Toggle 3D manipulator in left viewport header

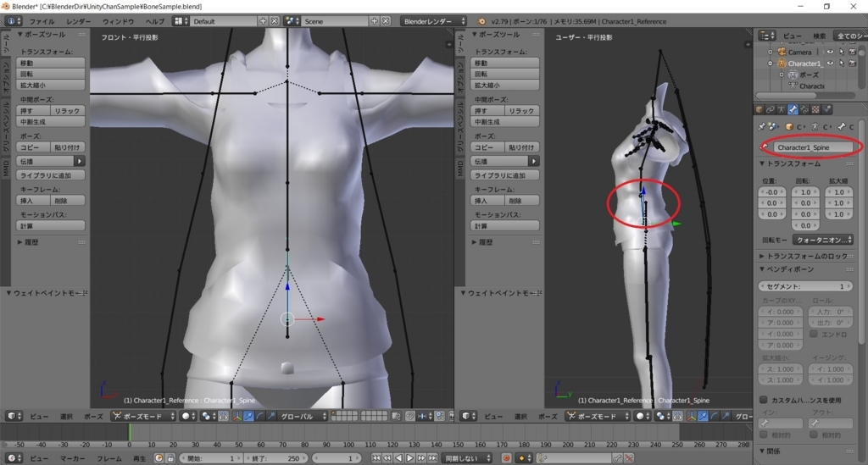[x=237, y=417]
